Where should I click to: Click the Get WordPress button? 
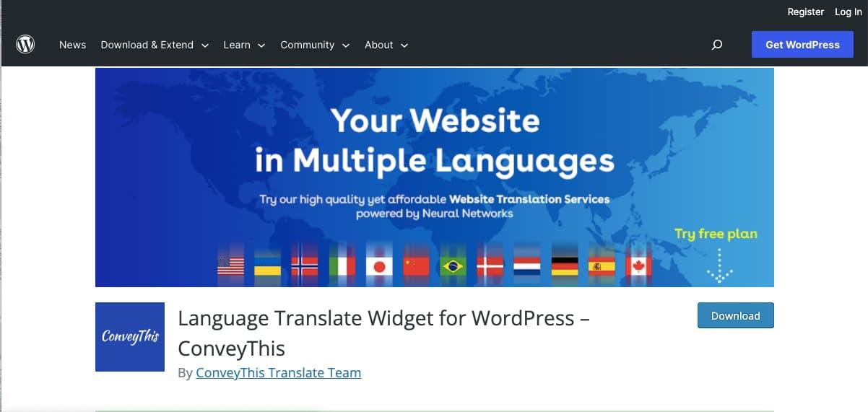(802, 45)
